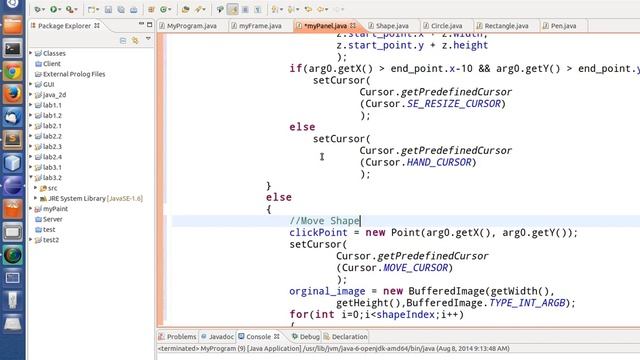The height and width of the screenshot is (360, 640).
Task: Open the Debug view tab
Action: pyautogui.click(x=306, y=337)
